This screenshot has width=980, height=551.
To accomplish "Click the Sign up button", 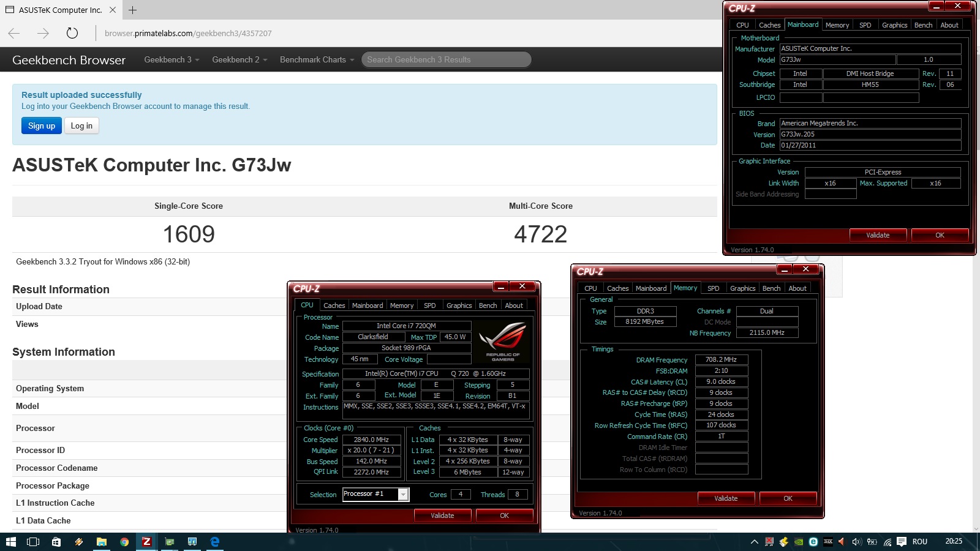I will tap(42, 126).
